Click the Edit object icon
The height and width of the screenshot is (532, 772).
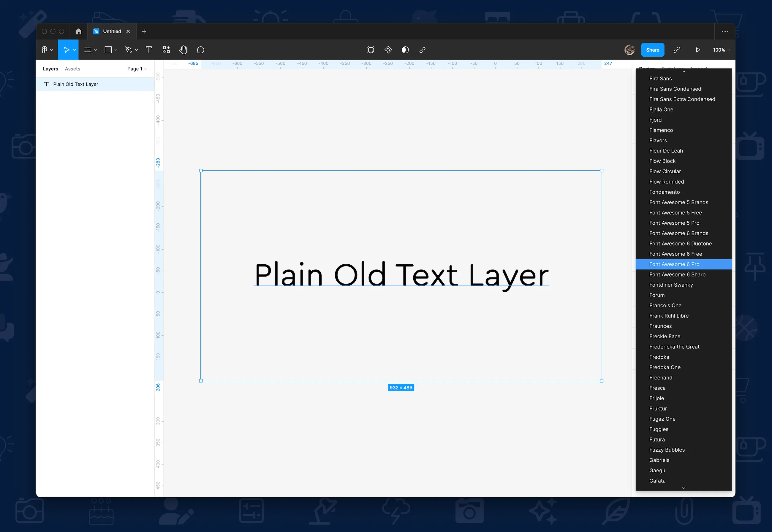coord(371,50)
